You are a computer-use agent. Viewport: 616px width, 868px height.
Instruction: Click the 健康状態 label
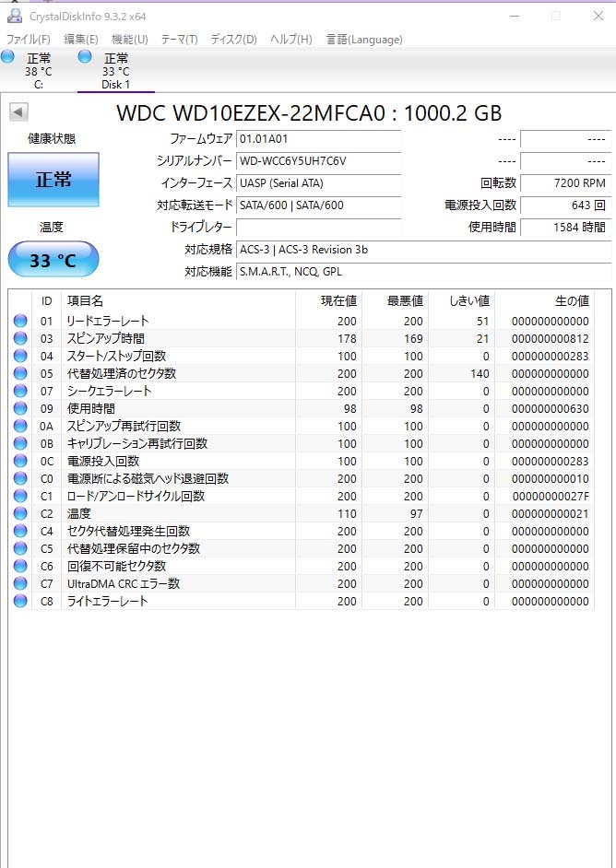point(52,138)
